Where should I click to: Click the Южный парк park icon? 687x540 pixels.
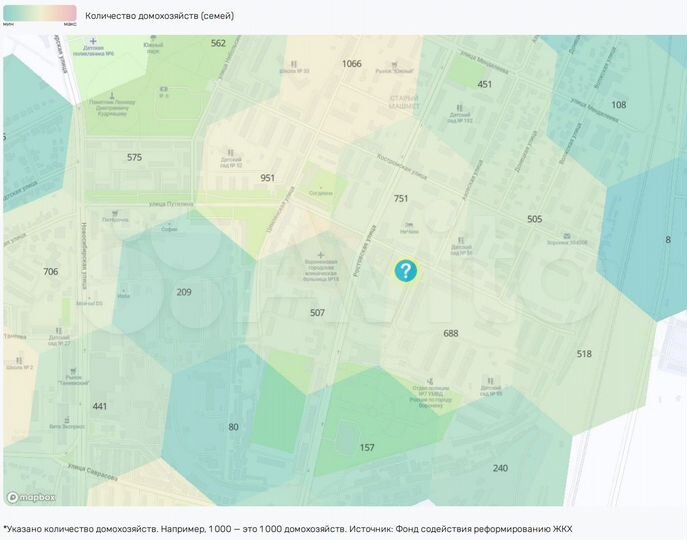pyautogui.click(x=153, y=38)
